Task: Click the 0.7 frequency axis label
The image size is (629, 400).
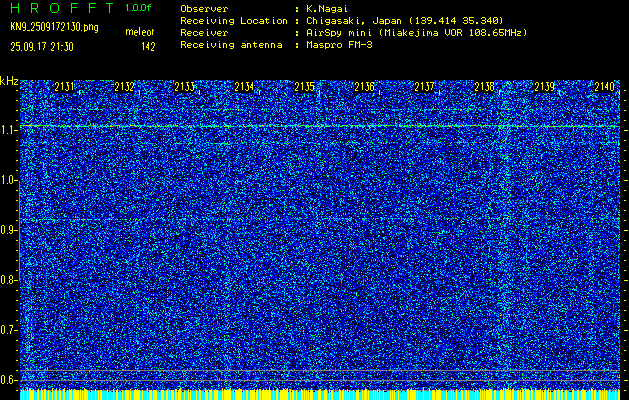Action: point(8,330)
